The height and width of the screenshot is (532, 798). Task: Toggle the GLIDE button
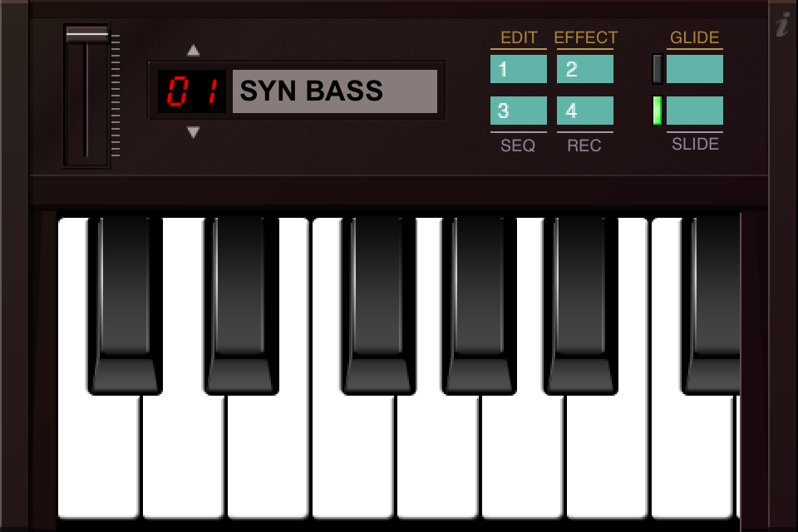695,69
